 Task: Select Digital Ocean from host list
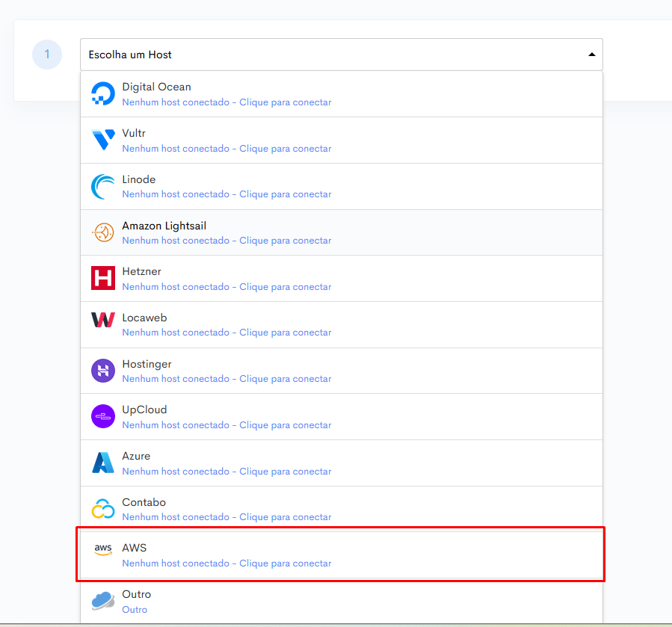click(x=342, y=94)
